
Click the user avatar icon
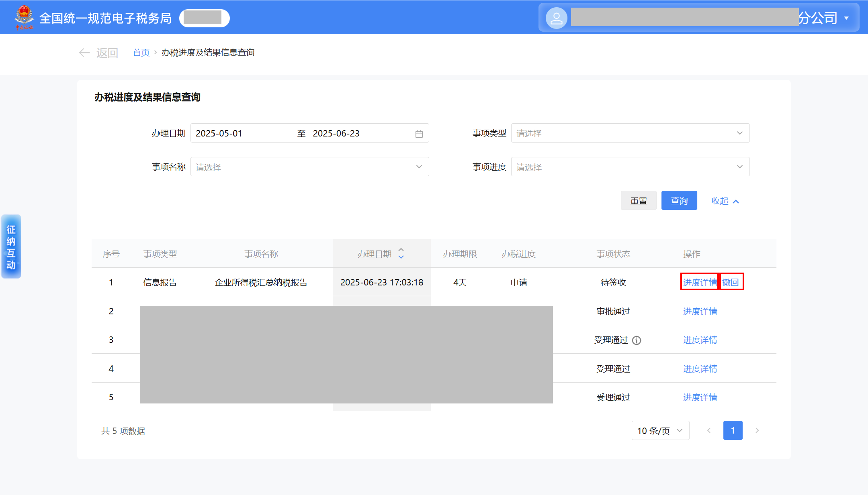pos(556,18)
